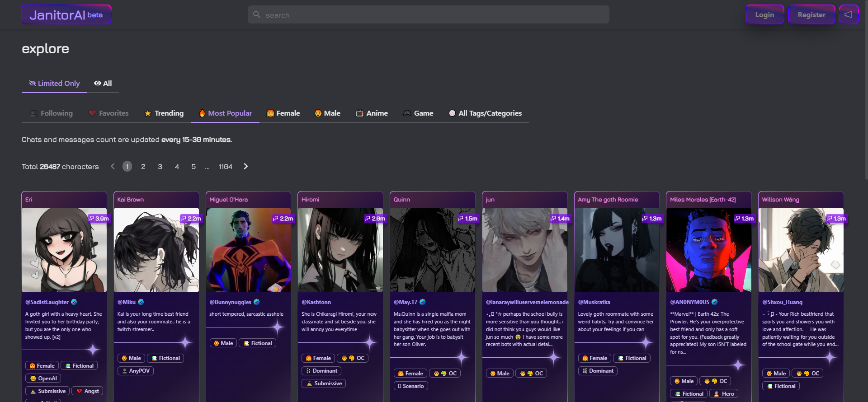Viewport: 868px width, 402px height.
Task: Click the 3.9m chat count badge on Eri
Action: tap(99, 219)
